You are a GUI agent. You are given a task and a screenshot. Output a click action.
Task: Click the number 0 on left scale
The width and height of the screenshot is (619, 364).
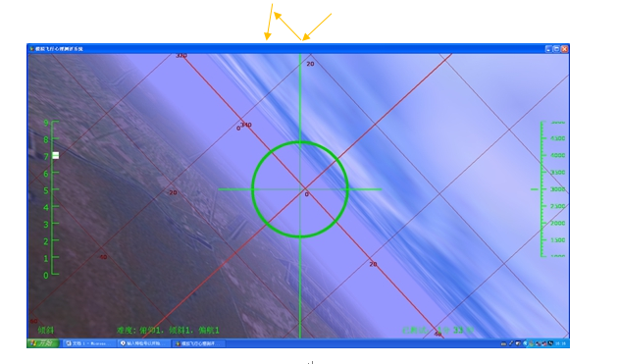pyautogui.click(x=46, y=275)
